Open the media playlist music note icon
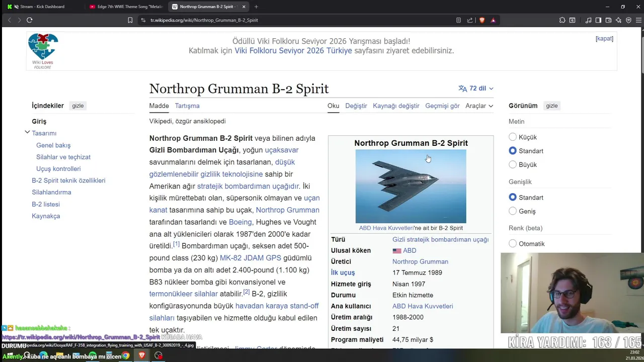Screen dimensions: 644x362 coord(588,20)
